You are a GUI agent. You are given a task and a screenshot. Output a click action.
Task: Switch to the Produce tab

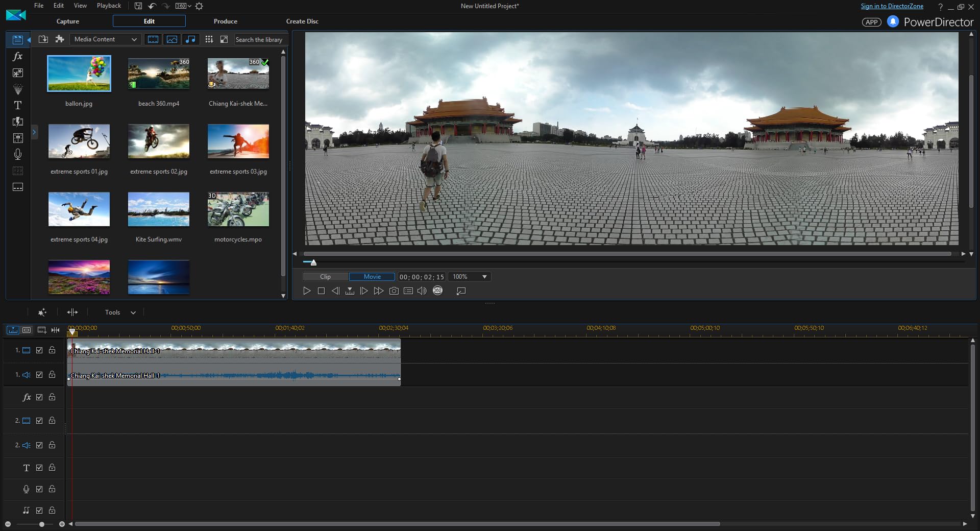tap(225, 21)
